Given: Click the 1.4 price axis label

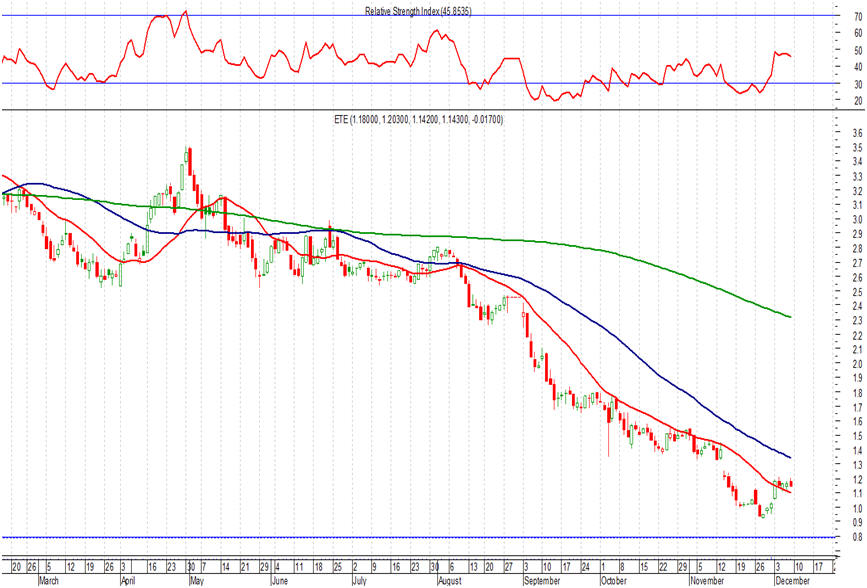Looking at the screenshot, I should [x=858, y=451].
